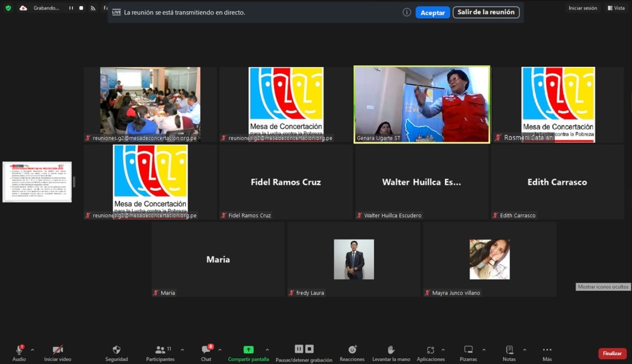Screen dimensions: 632x364
Task: Click the red Finalizar button
Action: (x=612, y=353)
